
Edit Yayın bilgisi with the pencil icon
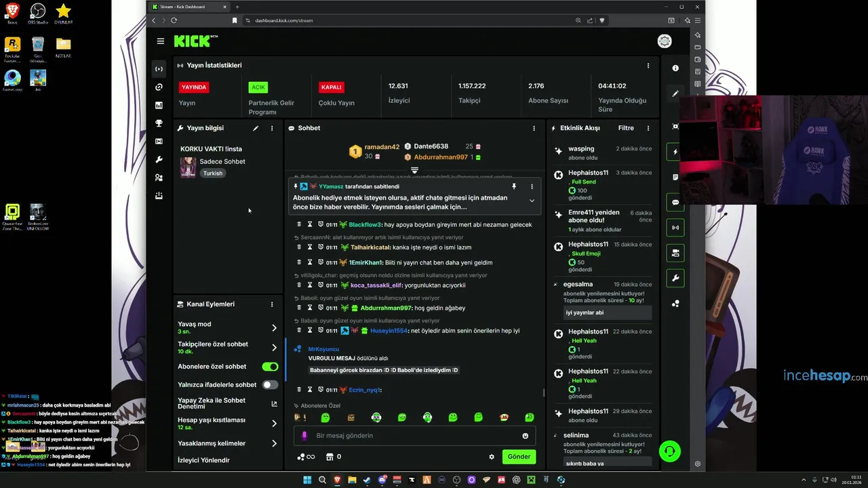point(256,128)
